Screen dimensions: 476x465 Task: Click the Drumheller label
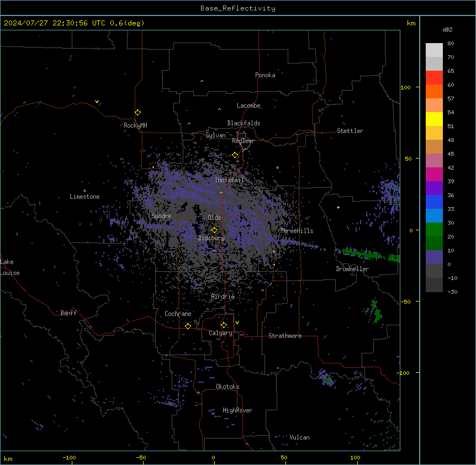pos(352,269)
